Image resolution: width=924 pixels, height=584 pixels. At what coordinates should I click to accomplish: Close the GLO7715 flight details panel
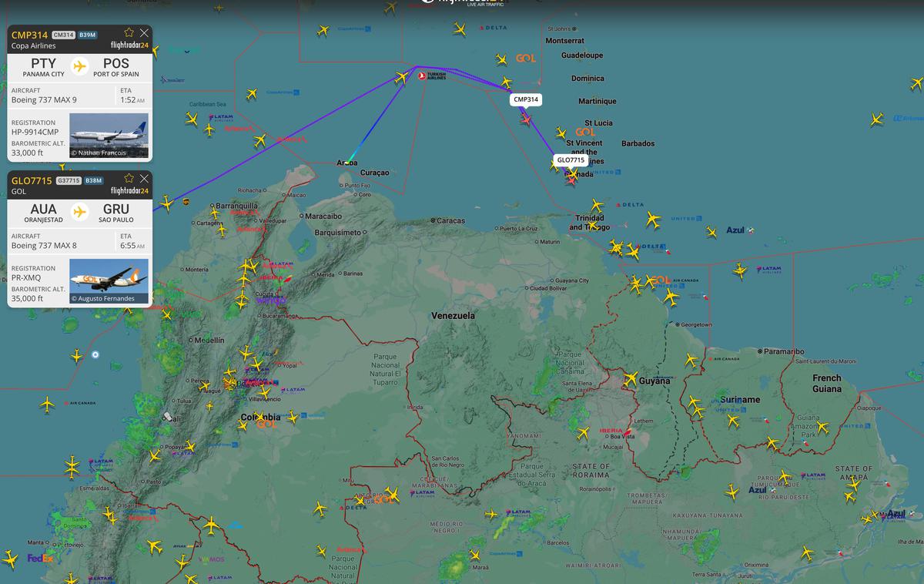(144, 179)
